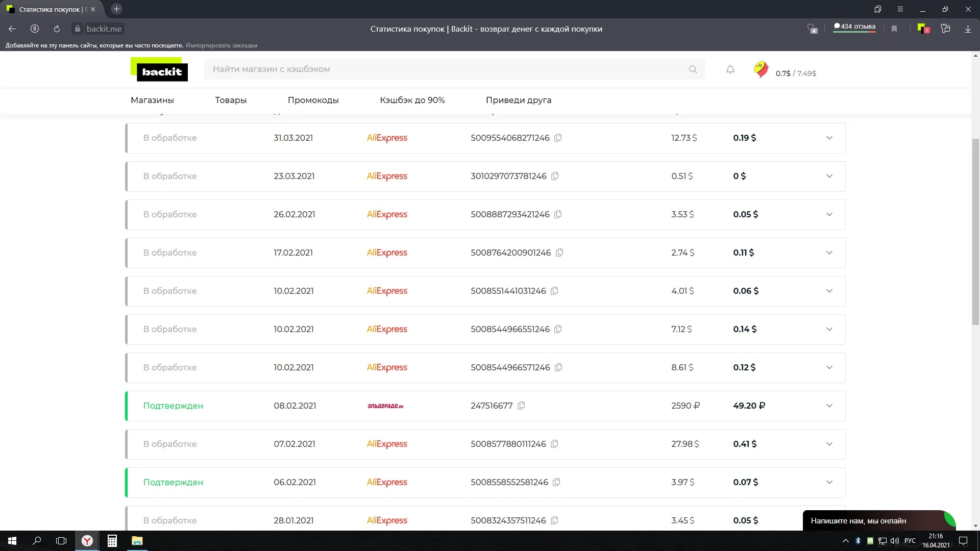The width and height of the screenshot is (980, 551).
Task: Click the browser bookmark icon
Action: (894, 29)
